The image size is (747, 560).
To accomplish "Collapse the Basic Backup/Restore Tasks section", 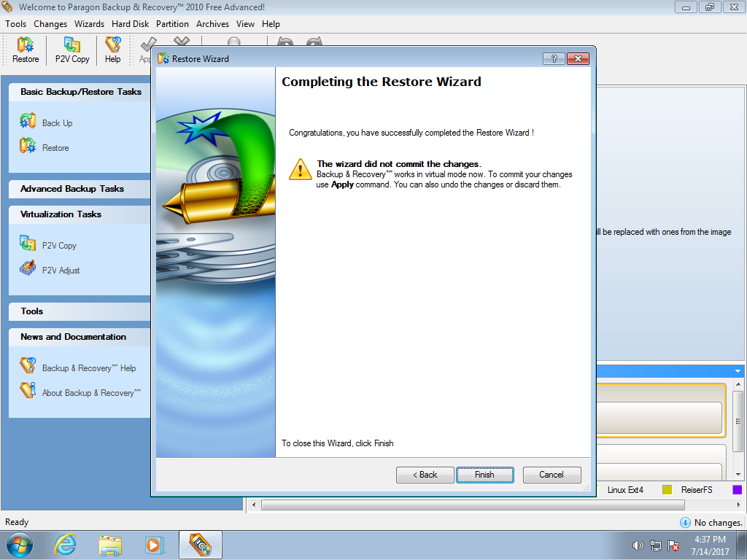I will pos(80,92).
